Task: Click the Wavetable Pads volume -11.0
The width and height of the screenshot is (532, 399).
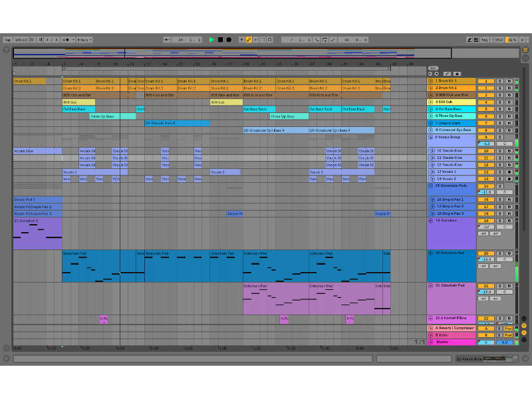Action: [486, 192]
